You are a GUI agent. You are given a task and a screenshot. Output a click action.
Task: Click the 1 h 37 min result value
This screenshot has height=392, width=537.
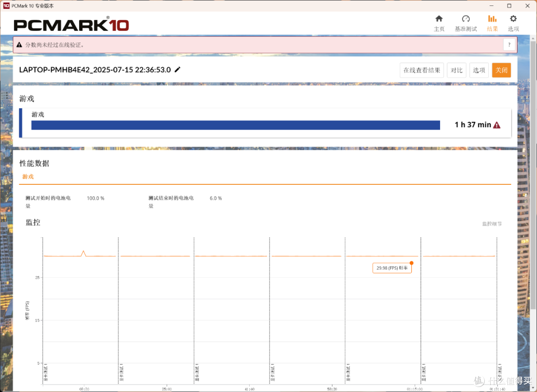(473, 125)
